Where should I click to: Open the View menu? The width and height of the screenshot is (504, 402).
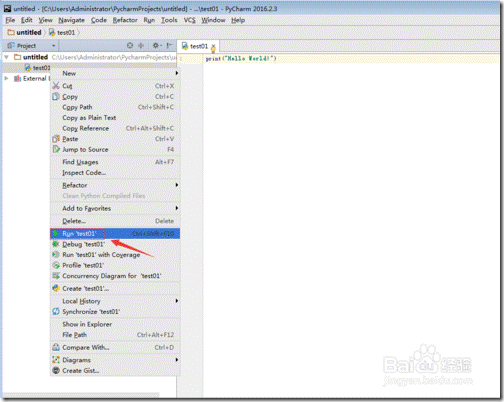click(45, 20)
